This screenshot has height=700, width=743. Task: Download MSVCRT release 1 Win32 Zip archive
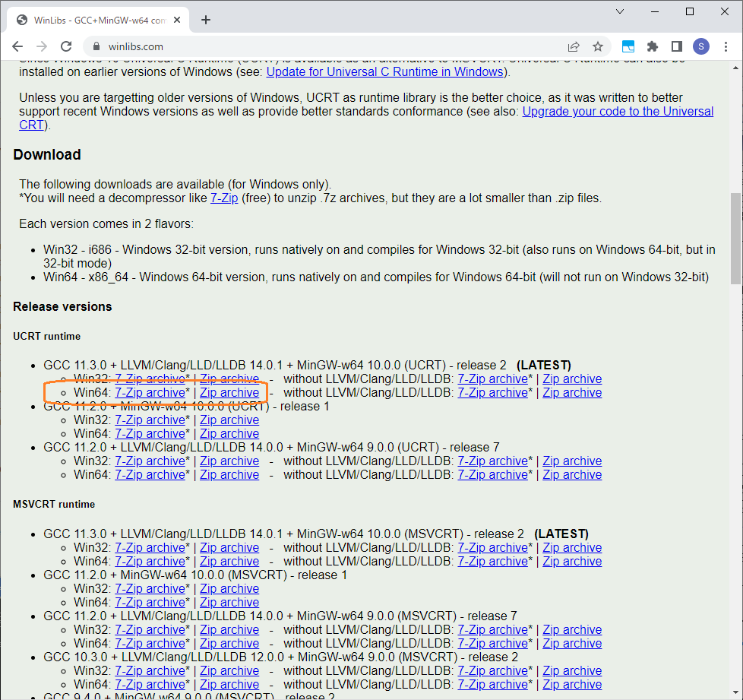[229, 589]
